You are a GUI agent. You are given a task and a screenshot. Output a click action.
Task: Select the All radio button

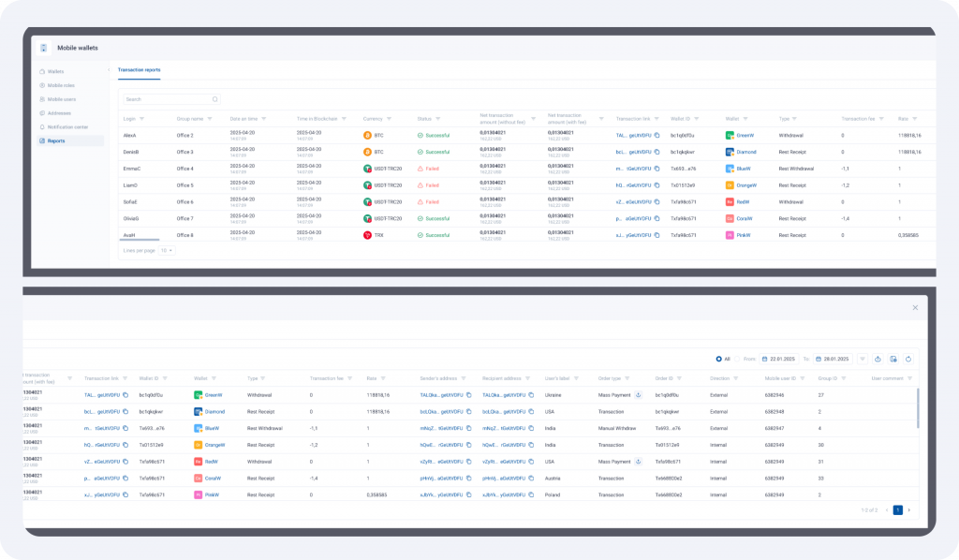(x=717, y=359)
